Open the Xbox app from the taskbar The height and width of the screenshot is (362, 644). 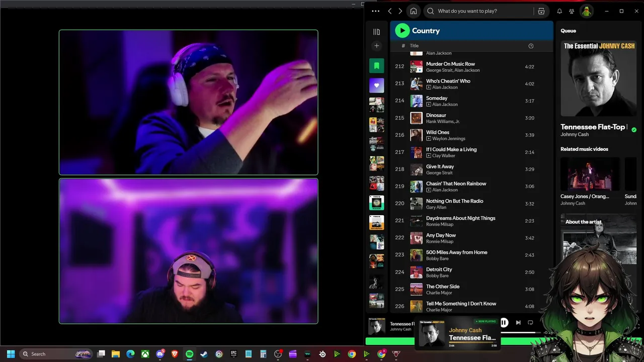click(145, 354)
